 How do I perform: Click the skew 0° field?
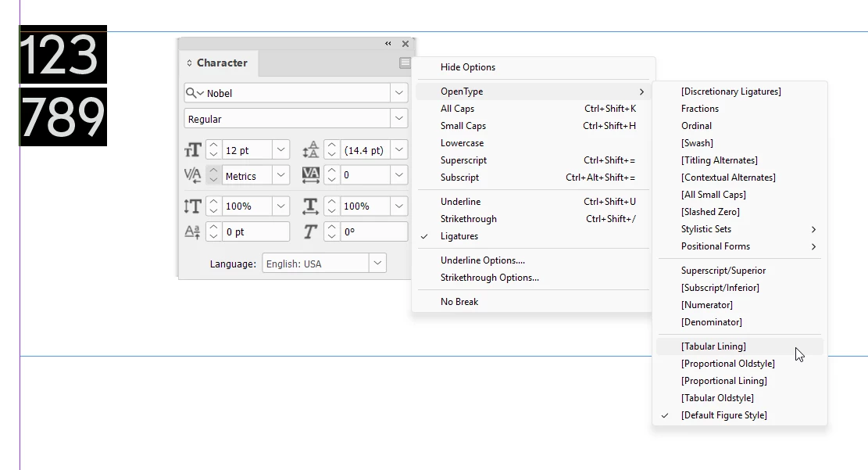[373, 231]
